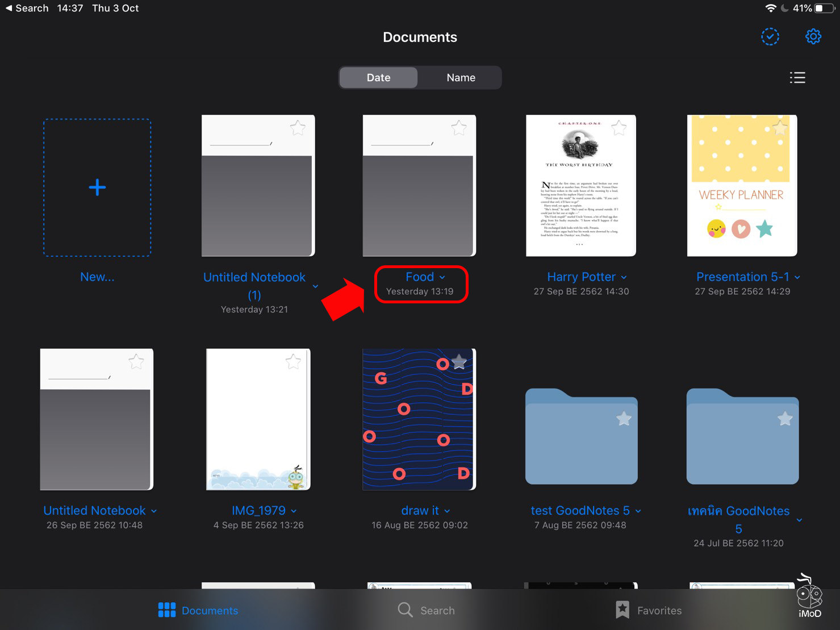Unfavorite the draw it notebook star

click(x=458, y=361)
